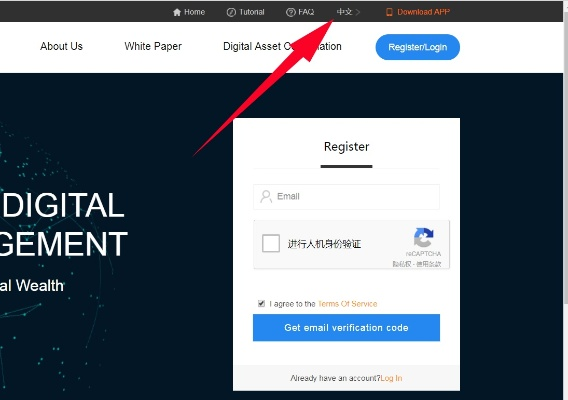
Task: Click Get email verification code button
Action: pyautogui.click(x=346, y=328)
